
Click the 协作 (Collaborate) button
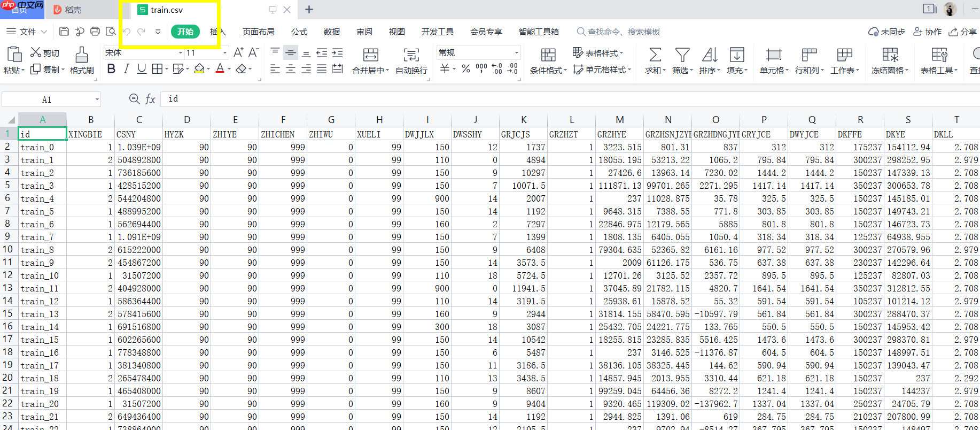928,32
